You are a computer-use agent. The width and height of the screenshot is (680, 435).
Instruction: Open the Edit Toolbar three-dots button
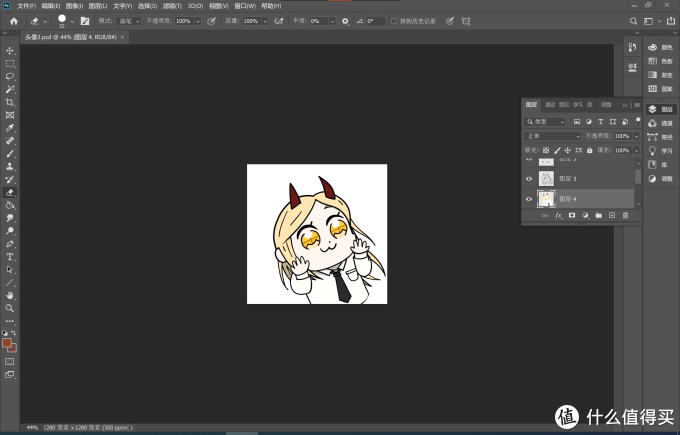10,321
